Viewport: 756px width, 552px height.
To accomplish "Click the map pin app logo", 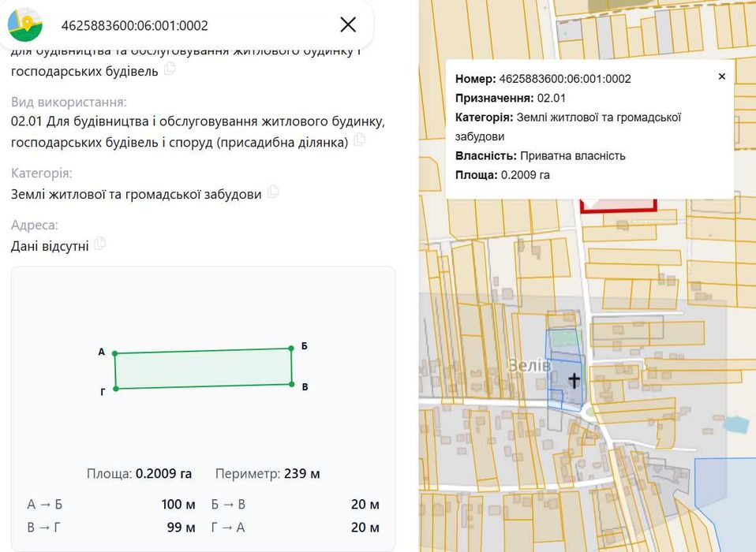I will (x=25, y=24).
